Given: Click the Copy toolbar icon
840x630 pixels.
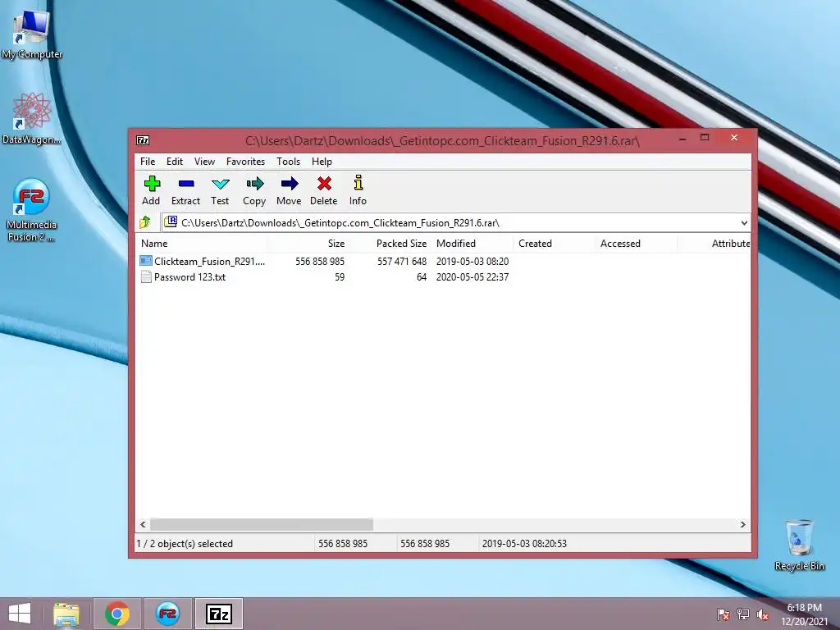Looking at the screenshot, I should point(254,184).
